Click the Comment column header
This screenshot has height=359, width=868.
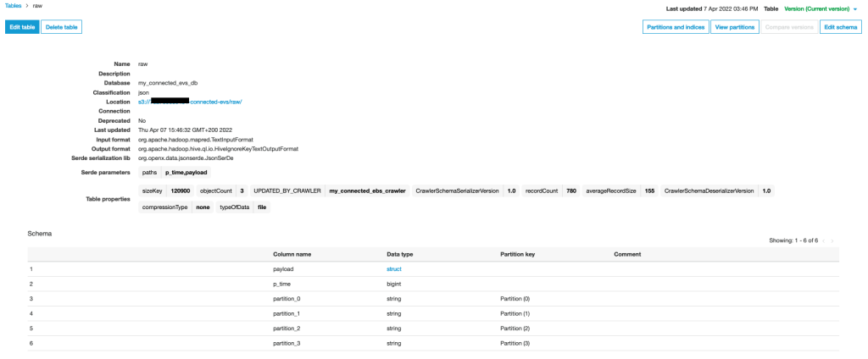tap(627, 254)
